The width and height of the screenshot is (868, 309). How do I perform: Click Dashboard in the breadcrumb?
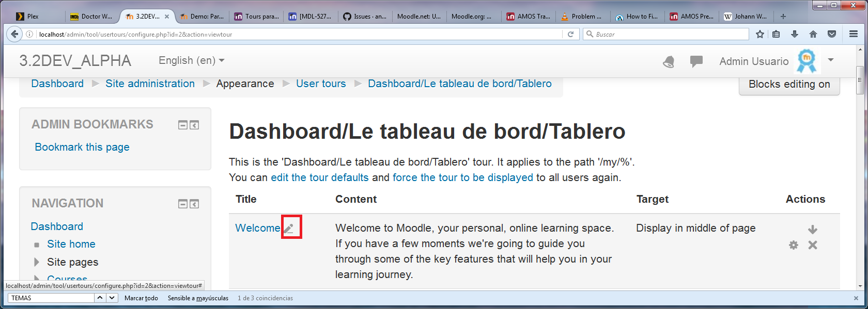pyautogui.click(x=57, y=84)
